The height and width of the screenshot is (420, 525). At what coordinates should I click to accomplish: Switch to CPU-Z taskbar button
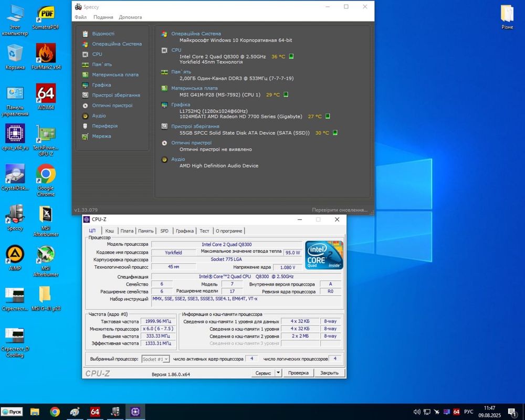click(x=135, y=412)
